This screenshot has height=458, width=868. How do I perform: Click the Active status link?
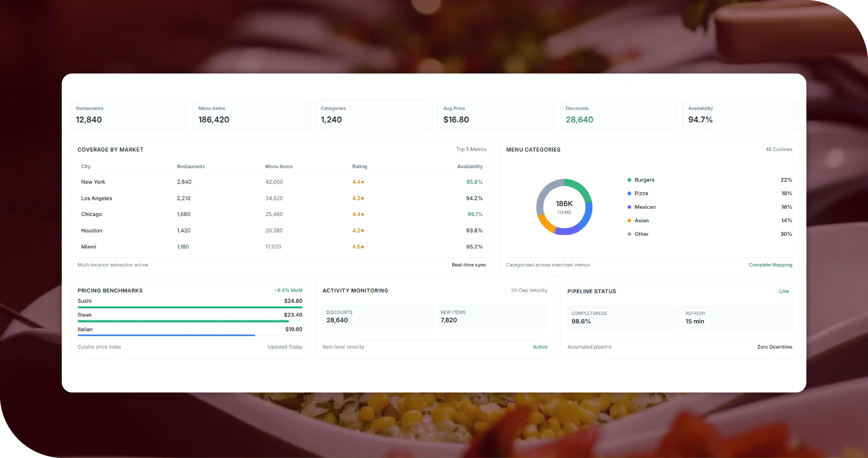(x=540, y=347)
